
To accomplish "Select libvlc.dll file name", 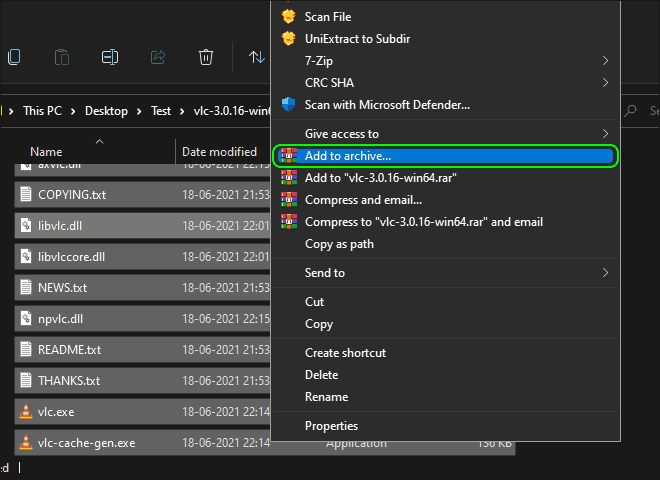I will [60, 226].
